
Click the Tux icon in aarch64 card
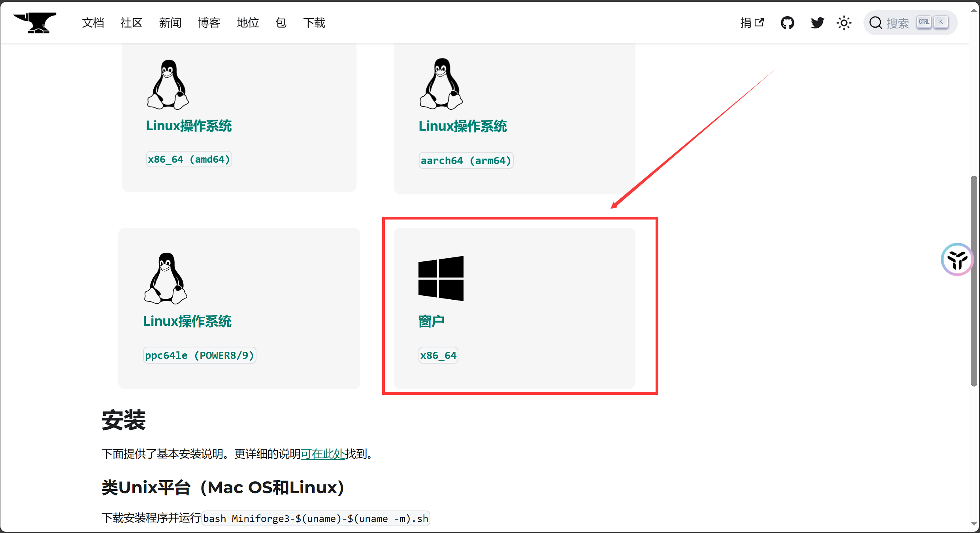[441, 84]
